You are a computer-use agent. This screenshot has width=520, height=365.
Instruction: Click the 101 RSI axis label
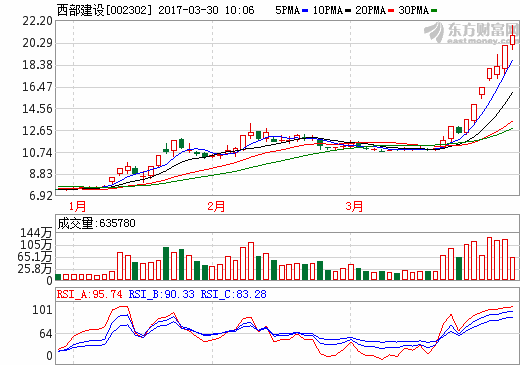42,310
